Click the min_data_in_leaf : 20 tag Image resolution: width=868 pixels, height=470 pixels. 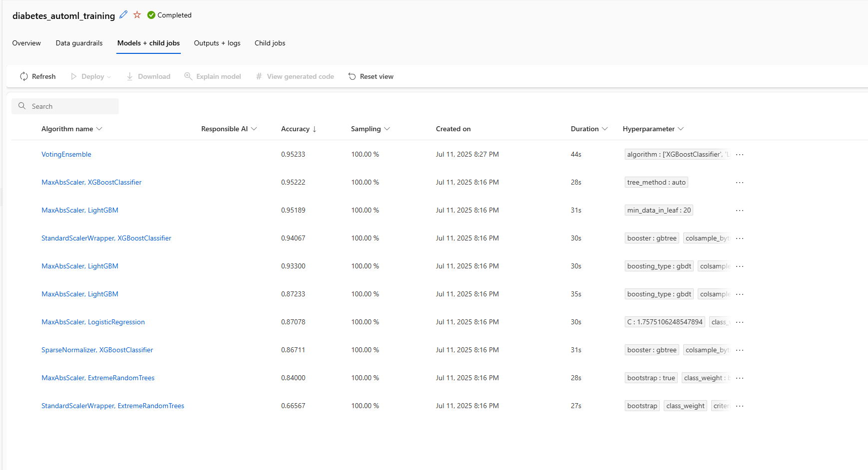(x=659, y=210)
